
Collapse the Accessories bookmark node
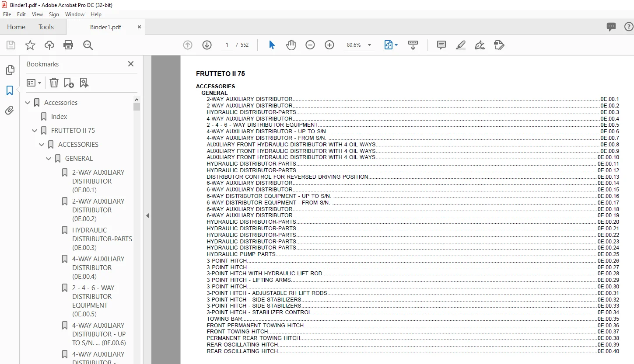tap(28, 103)
